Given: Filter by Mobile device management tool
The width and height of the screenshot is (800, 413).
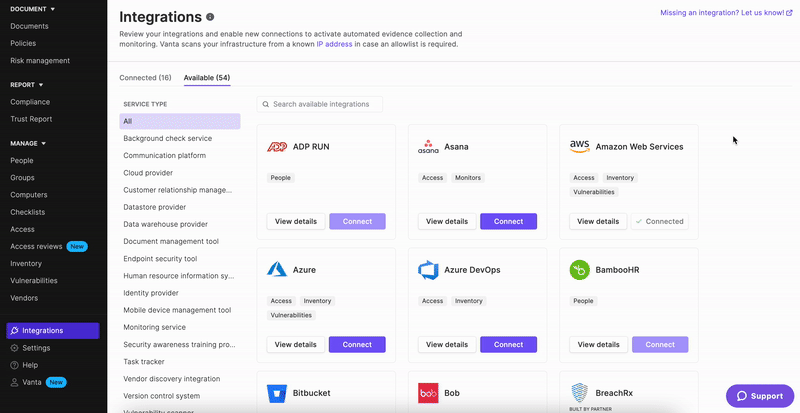Looking at the screenshot, I should 177,310.
